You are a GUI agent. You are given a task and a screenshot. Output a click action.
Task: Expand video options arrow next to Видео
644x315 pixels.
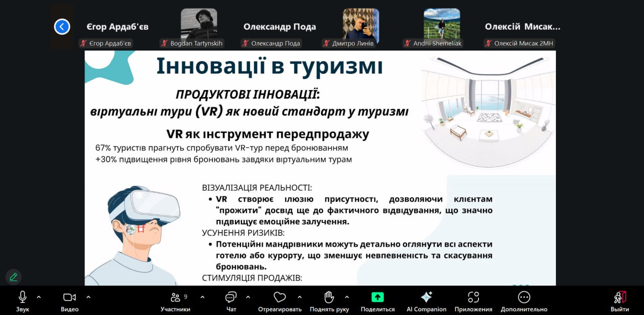click(x=88, y=297)
